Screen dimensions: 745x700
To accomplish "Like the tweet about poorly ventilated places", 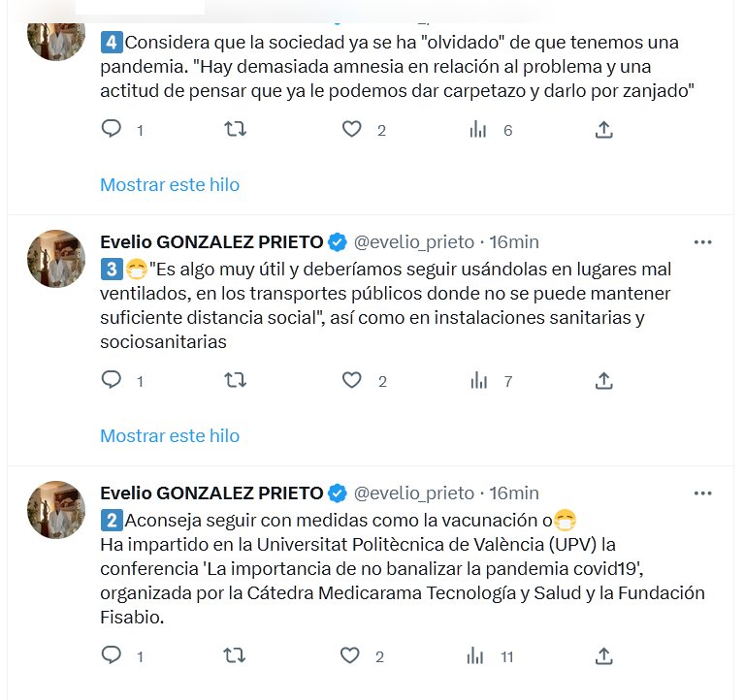I will [x=352, y=381].
